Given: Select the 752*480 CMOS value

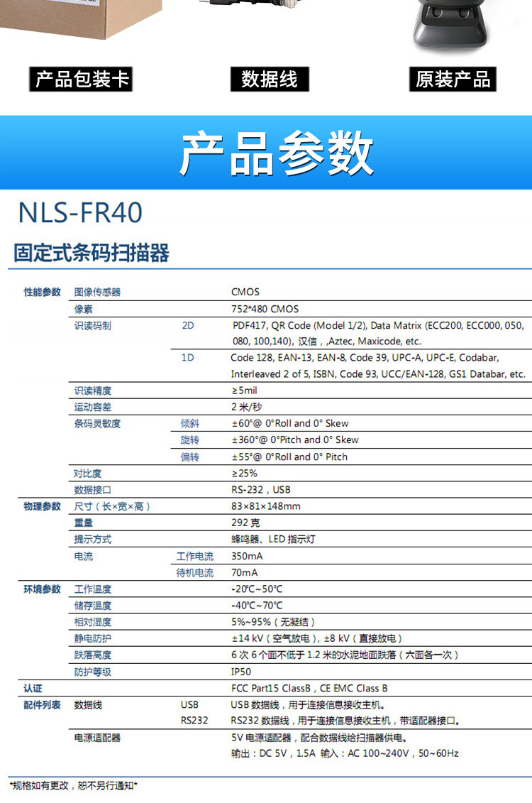Looking at the screenshot, I should click(x=265, y=309).
